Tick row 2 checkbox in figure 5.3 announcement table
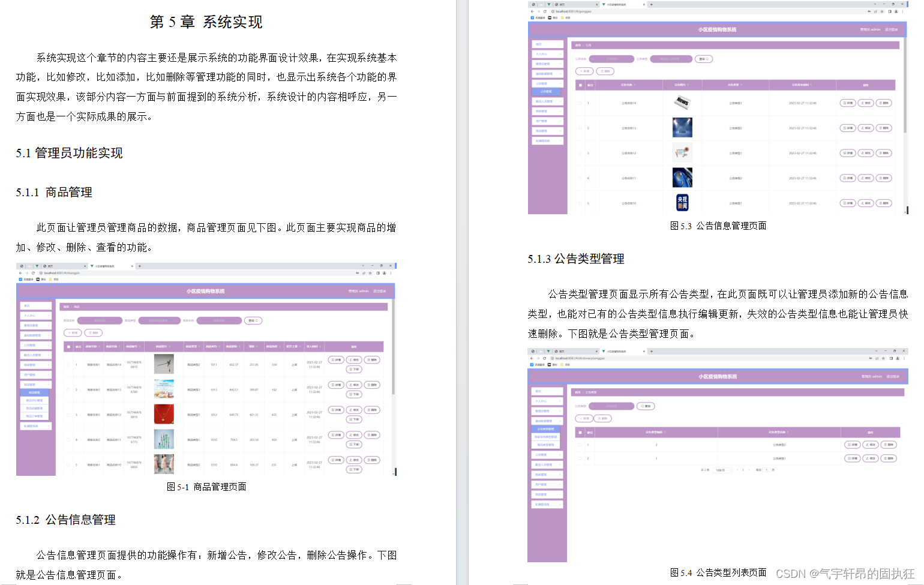This screenshot has width=924, height=585. click(580, 128)
